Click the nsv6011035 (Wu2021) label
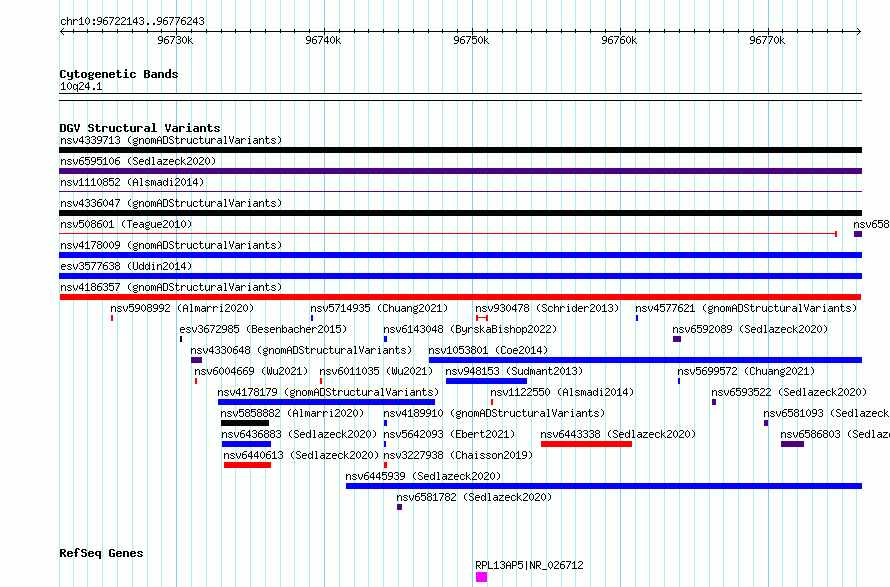Image resolution: width=890 pixels, height=587 pixels. pyautogui.click(x=376, y=371)
